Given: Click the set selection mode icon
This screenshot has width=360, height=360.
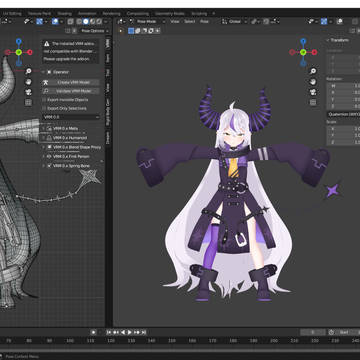Looking at the screenshot, I should click(x=131, y=31).
